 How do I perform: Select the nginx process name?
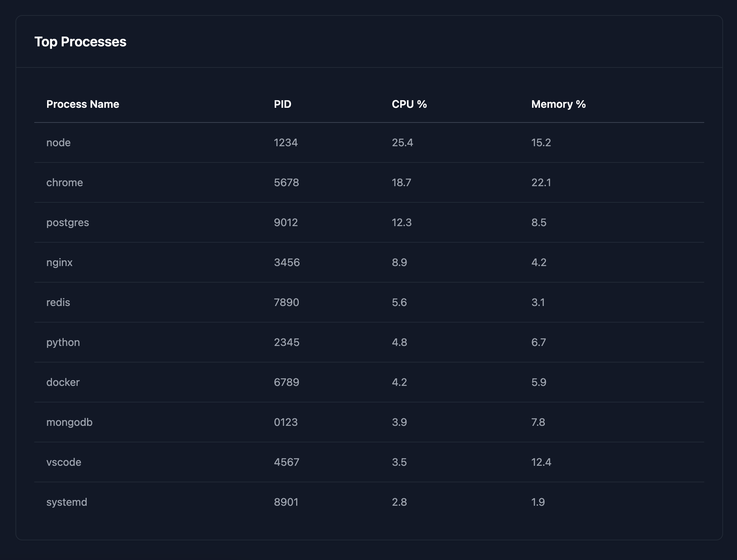tap(59, 262)
